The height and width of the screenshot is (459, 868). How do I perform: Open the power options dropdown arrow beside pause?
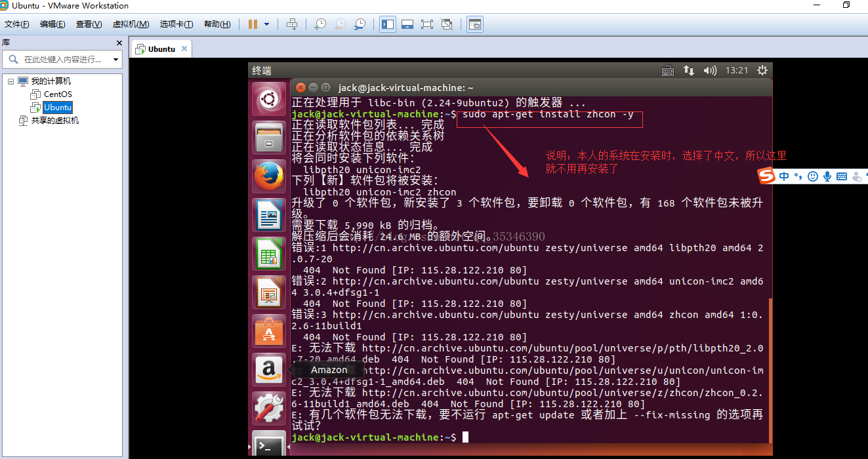(x=266, y=24)
